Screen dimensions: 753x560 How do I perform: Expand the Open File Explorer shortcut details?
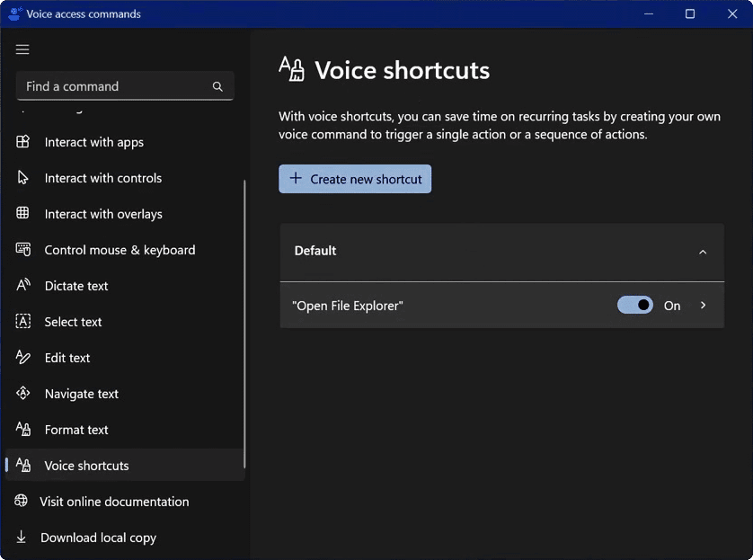(704, 305)
